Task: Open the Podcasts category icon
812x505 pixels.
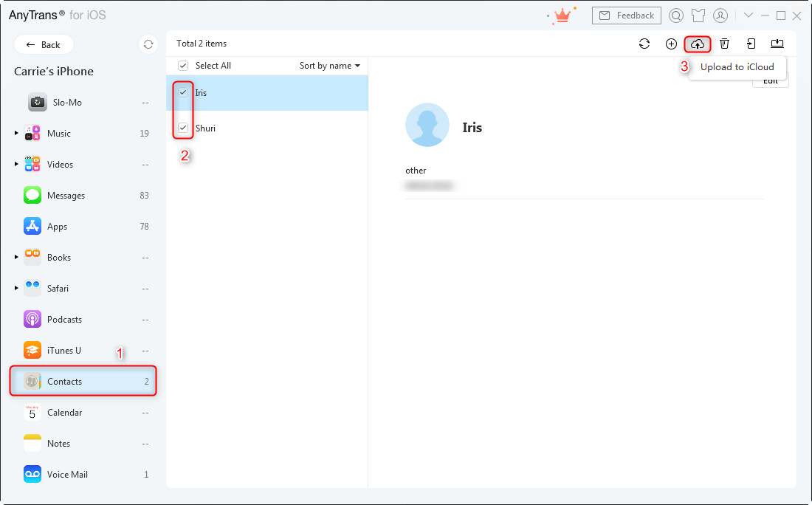Action: point(32,319)
